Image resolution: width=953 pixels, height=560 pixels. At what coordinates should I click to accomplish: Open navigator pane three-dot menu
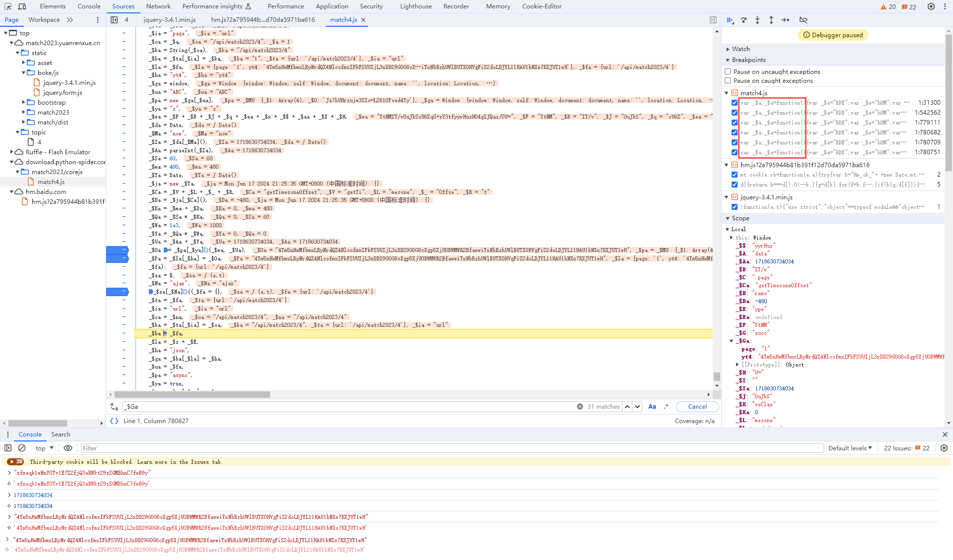(x=97, y=20)
